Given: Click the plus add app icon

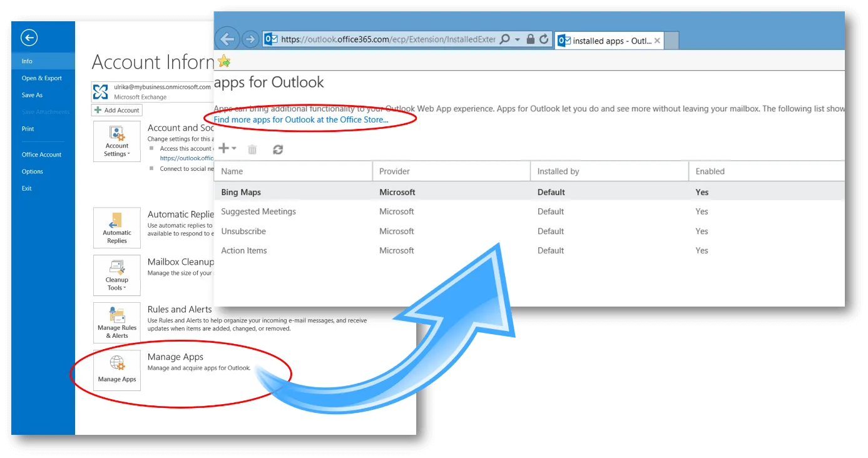Looking at the screenshot, I should tap(223, 149).
